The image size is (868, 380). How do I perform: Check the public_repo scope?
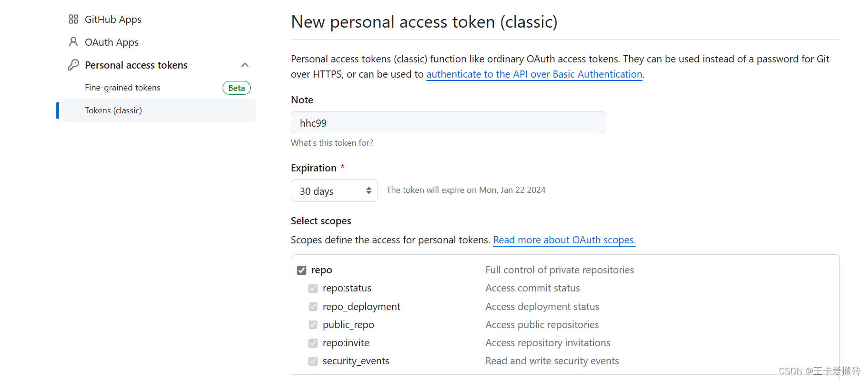[x=313, y=325]
